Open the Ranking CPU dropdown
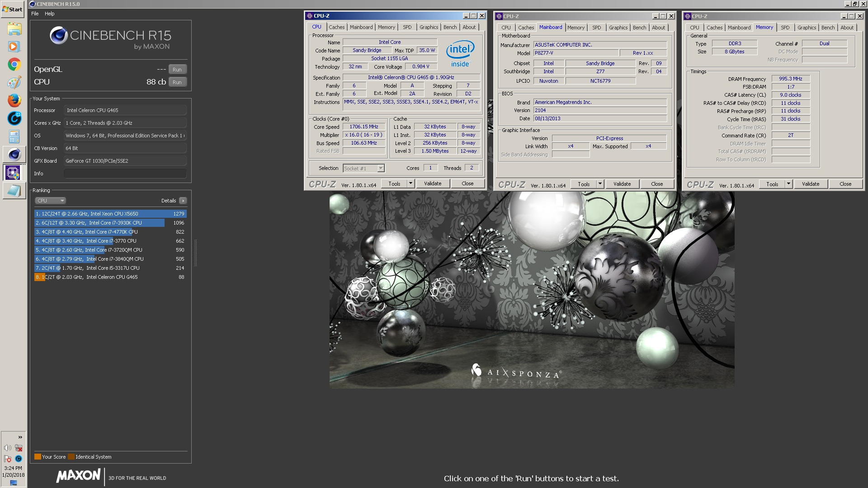The width and height of the screenshot is (868, 488). point(50,201)
